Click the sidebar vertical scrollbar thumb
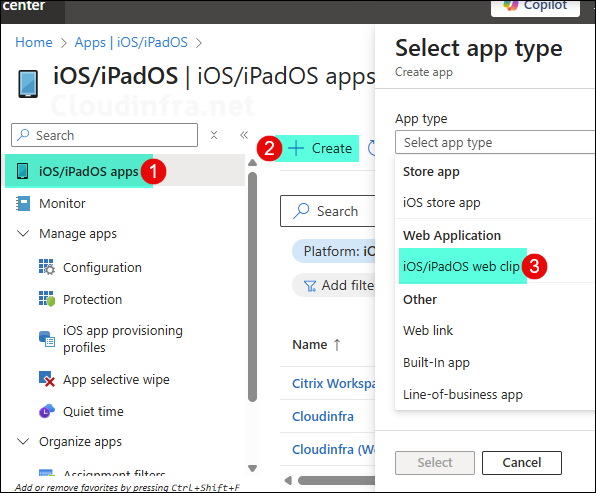This screenshot has height=493, width=596. pyautogui.click(x=252, y=287)
